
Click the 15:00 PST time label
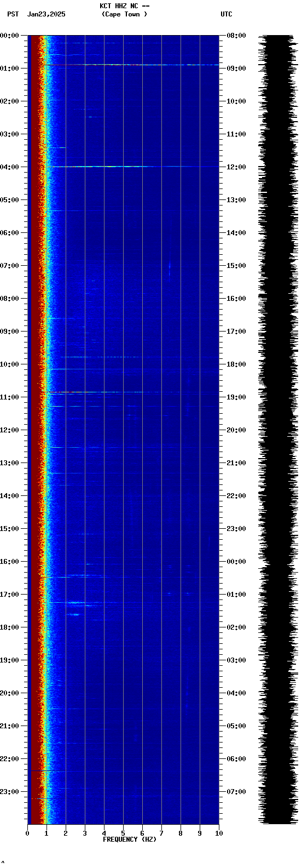[9, 529]
